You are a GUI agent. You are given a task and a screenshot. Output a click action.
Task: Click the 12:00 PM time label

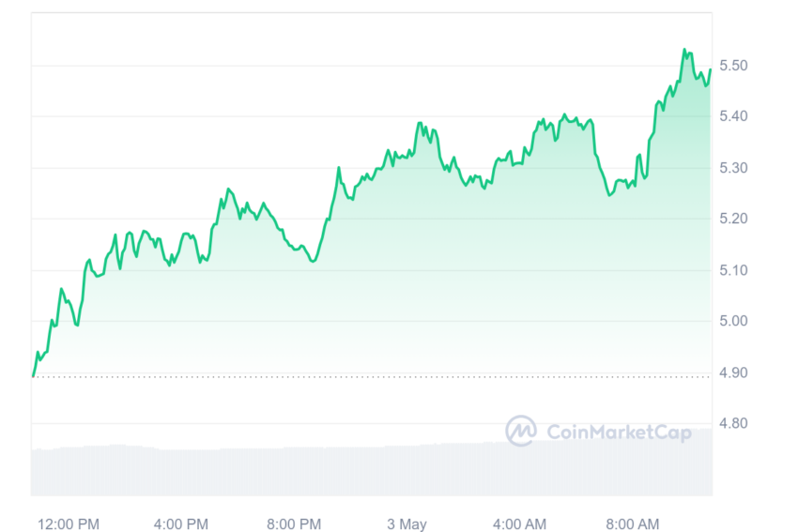point(69,524)
